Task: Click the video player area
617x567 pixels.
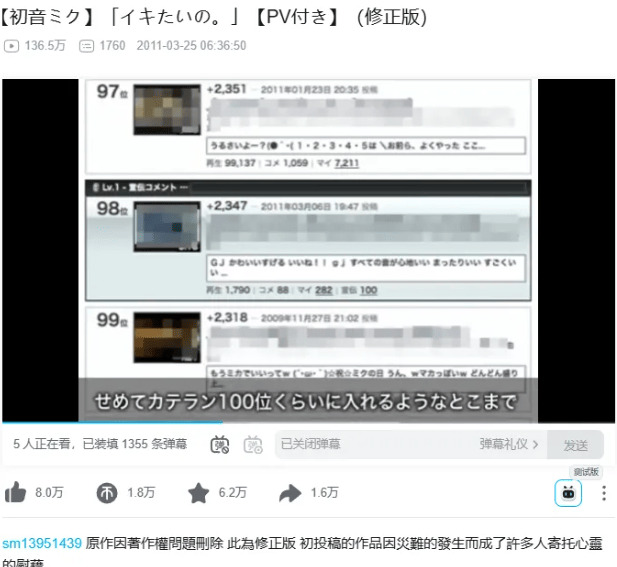Action: pos(308,250)
